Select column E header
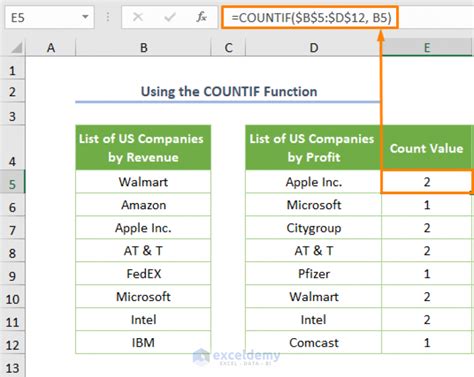The image size is (474, 377). tap(427, 48)
